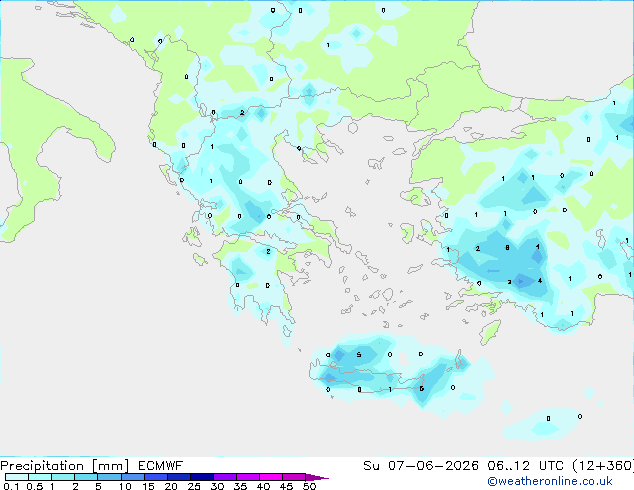The width and height of the screenshot is (634, 490).
Task: Click the 0.5 legend scale label
Action: 35,486
